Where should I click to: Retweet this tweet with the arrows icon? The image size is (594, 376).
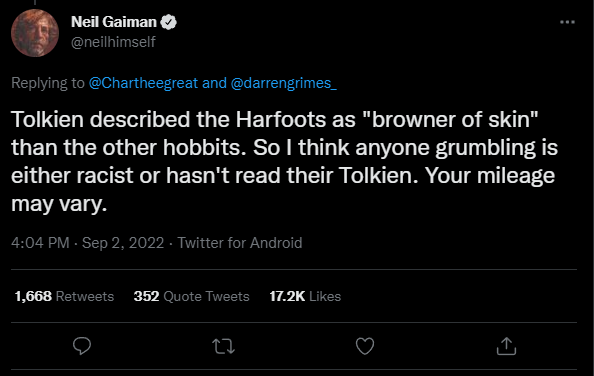coord(224,346)
